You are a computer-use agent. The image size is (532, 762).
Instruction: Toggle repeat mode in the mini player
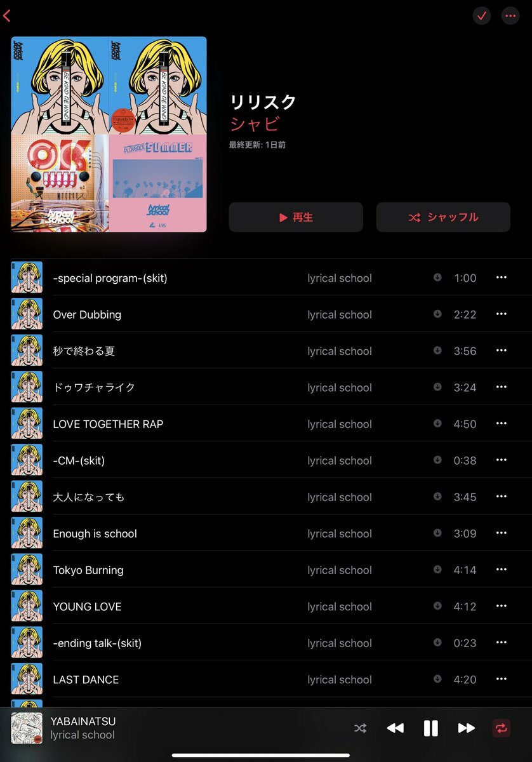click(x=502, y=728)
